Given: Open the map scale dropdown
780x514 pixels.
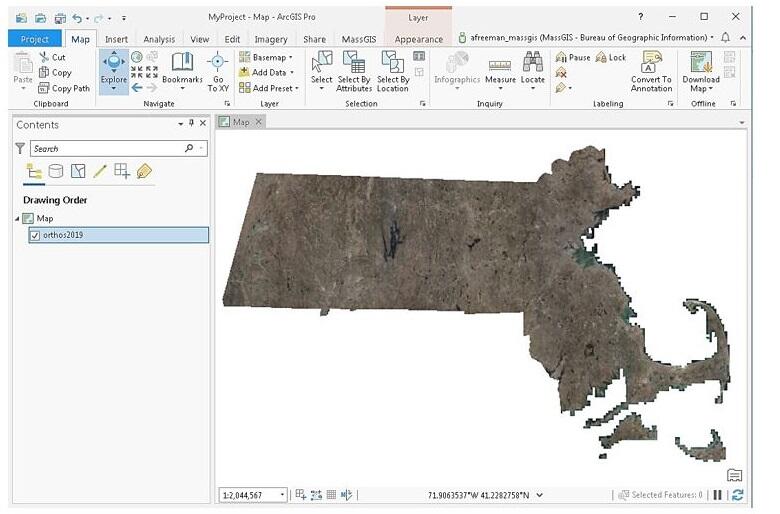Looking at the screenshot, I should (282, 495).
